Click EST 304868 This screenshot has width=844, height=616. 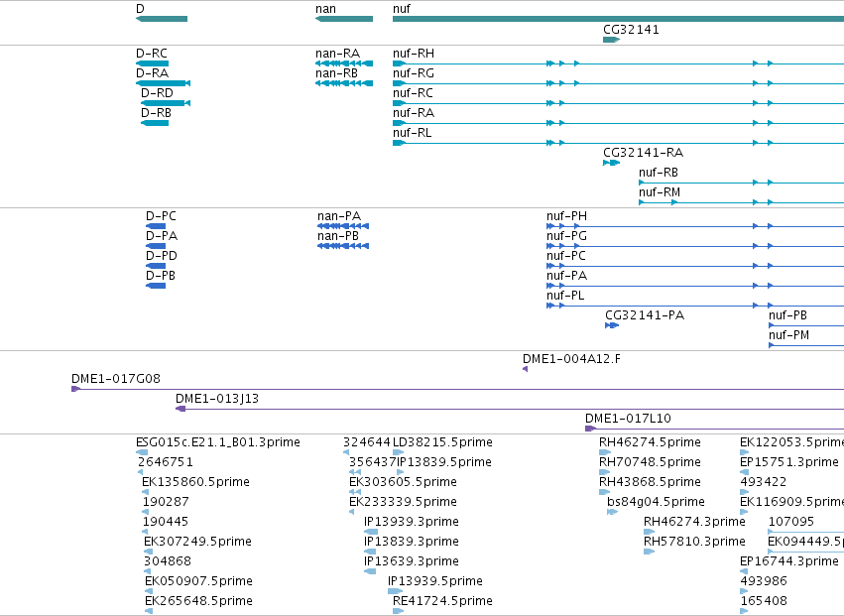(x=148, y=571)
